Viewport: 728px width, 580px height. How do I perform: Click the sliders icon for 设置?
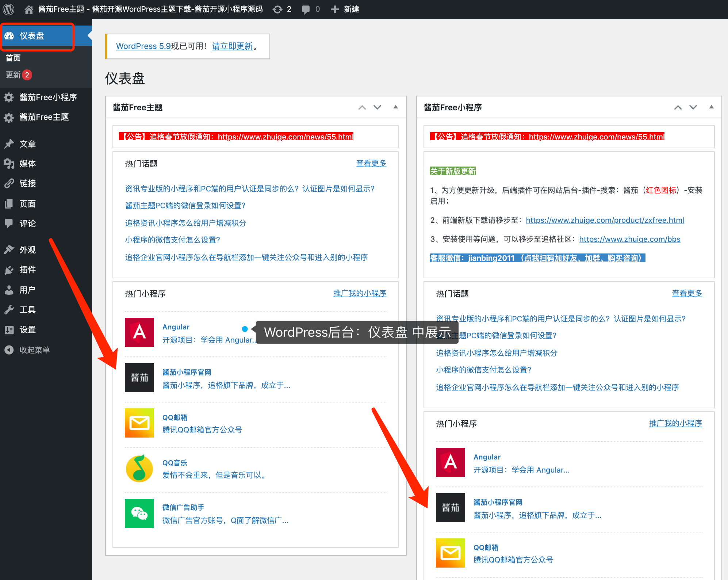coord(9,330)
